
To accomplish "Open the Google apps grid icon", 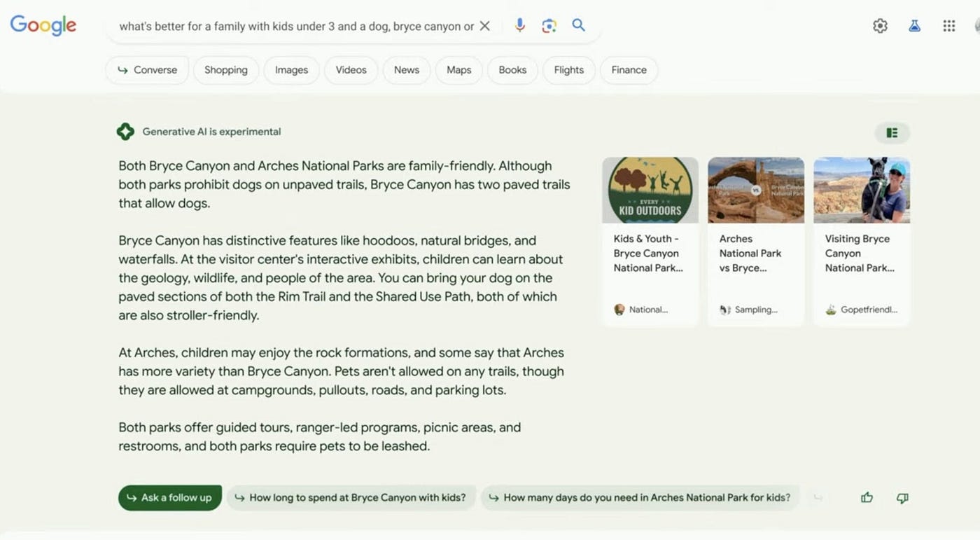I will pos(948,26).
